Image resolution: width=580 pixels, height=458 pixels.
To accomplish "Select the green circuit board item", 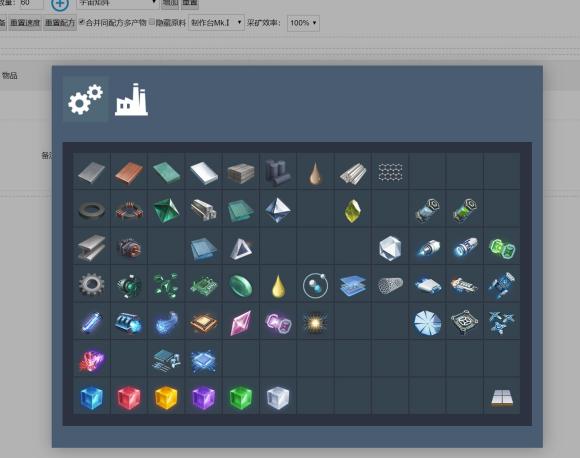I will (x=203, y=286).
